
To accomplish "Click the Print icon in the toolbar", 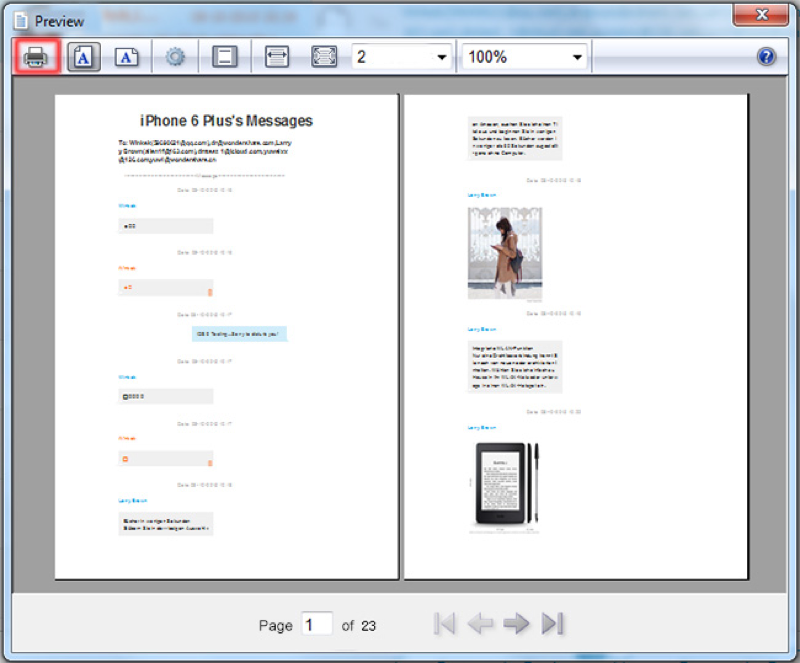I will (36, 57).
